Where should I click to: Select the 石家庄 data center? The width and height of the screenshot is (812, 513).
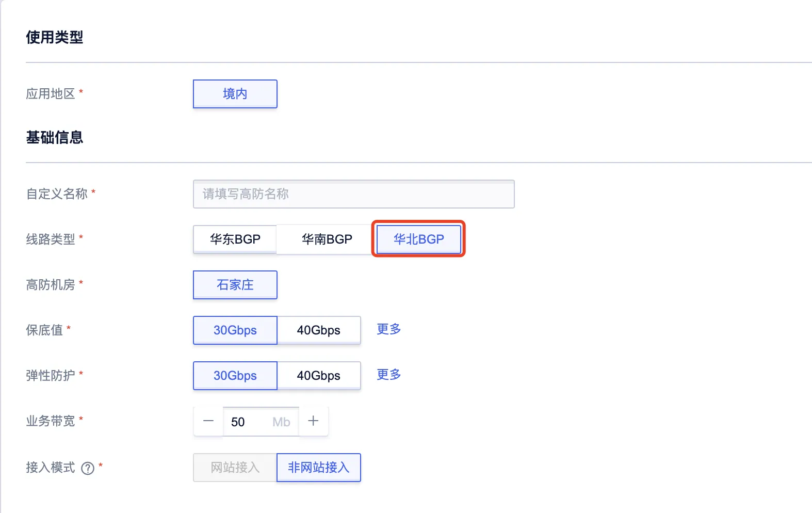(235, 285)
